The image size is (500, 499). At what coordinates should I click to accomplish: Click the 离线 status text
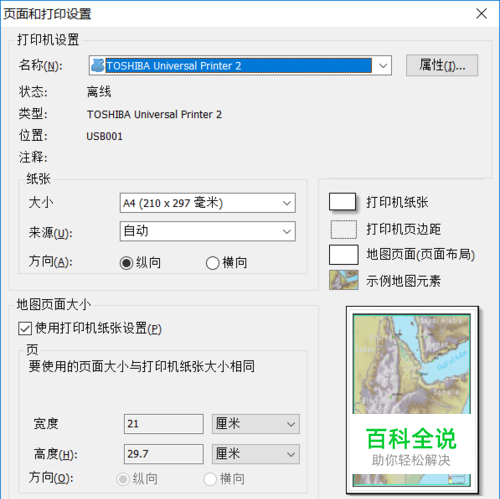pyautogui.click(x=99, y=92)
